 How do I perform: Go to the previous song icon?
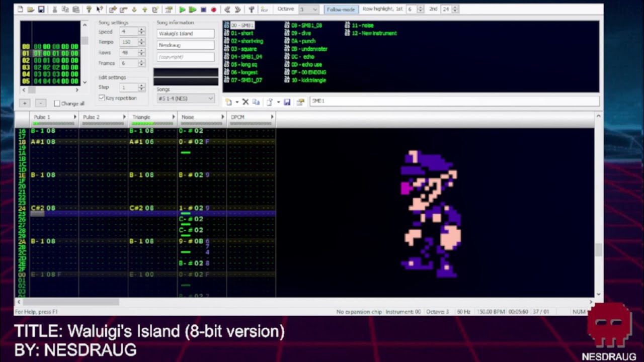(227, 10)
